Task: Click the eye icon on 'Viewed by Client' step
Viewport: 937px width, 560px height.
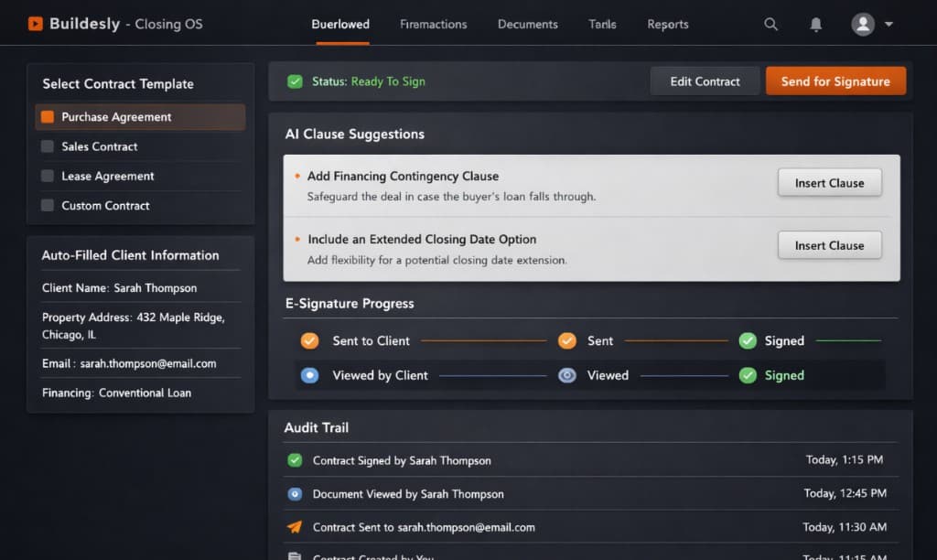Action: tap(311, 375)
